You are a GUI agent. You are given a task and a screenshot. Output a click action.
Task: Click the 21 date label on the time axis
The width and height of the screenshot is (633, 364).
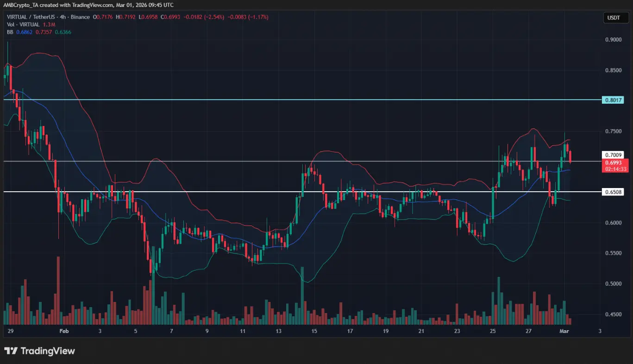pos(421,331)
